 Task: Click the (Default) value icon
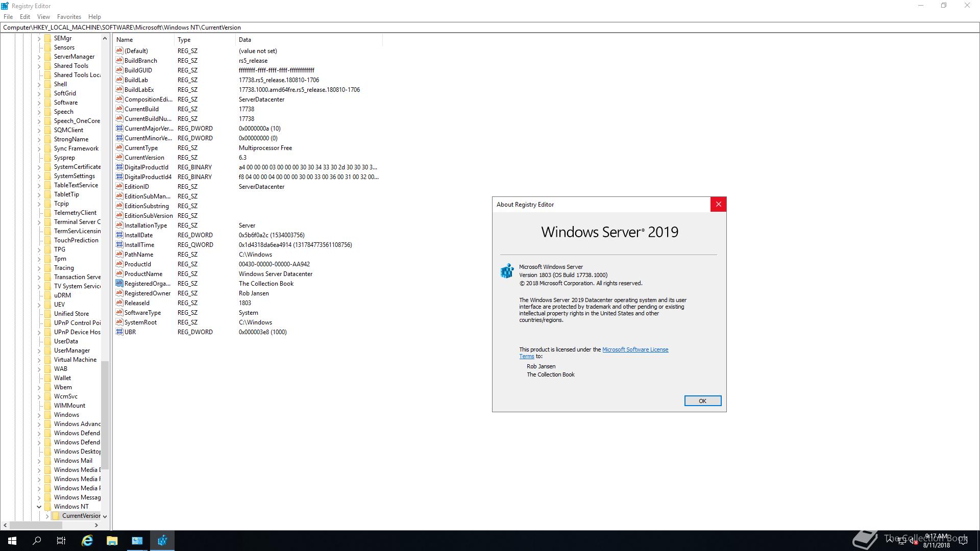coord(119,51)
